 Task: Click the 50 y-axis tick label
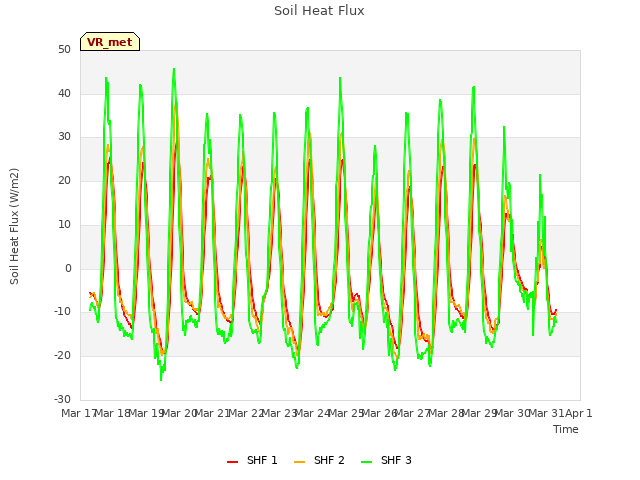(x=64, y=49)
